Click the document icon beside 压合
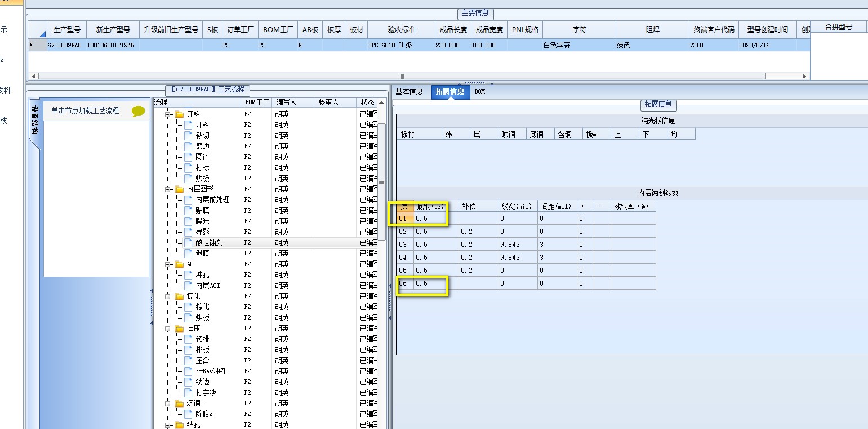Viewport: 868px width, 429px height. click(188, 361)
